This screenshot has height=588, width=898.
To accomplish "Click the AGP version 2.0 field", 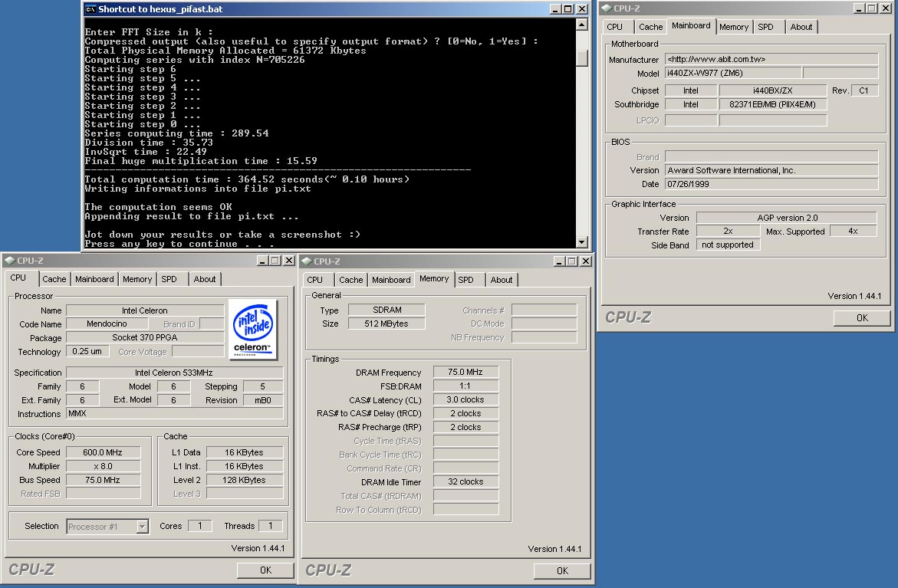I will 787,218.
